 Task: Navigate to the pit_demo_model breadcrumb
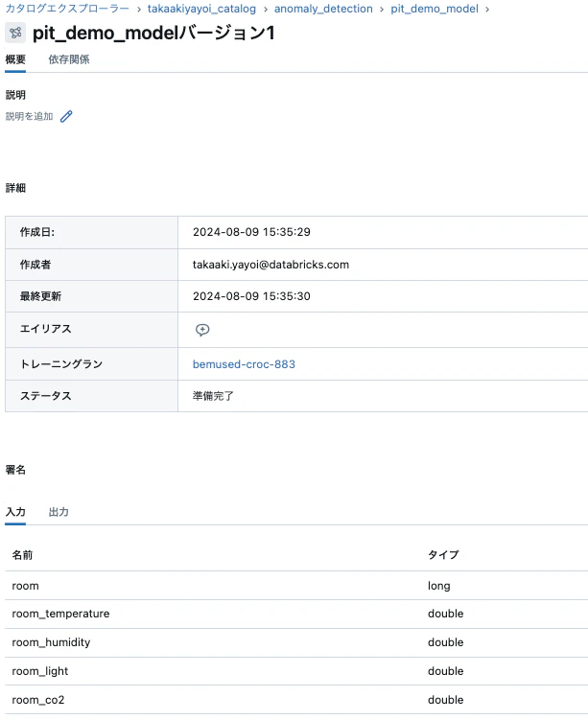tap(435, 9)
